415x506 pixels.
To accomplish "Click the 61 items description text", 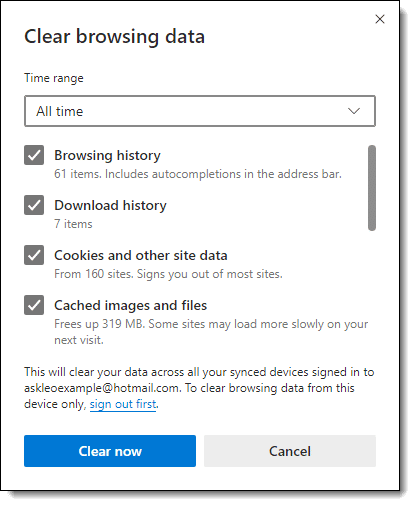I will (x=198, y=174).
